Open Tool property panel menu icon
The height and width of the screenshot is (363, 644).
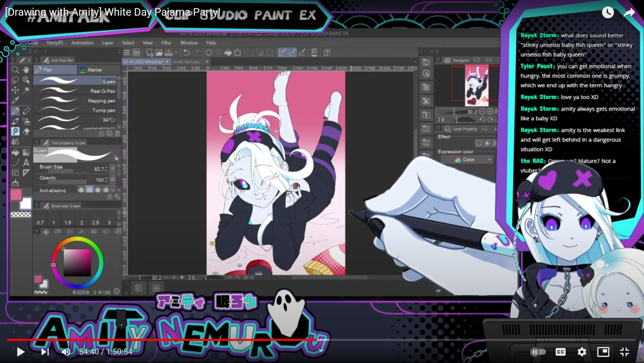tap(37, 142)
